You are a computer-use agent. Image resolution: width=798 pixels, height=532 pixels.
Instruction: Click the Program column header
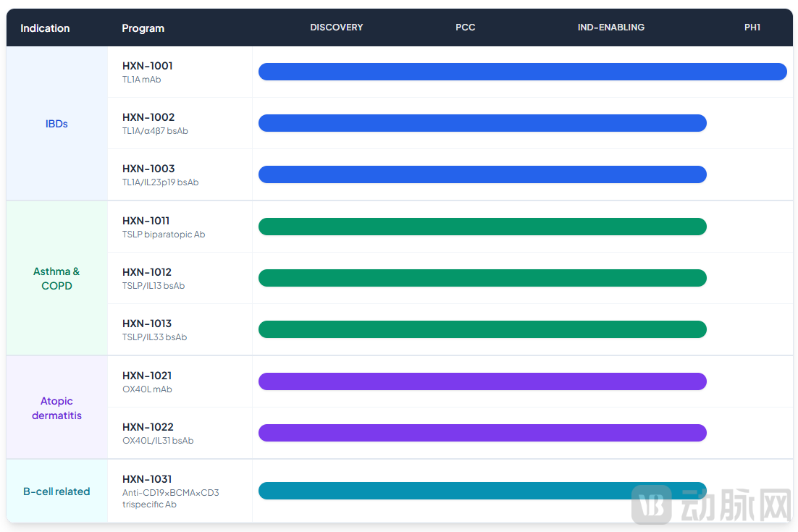(143, 28)
